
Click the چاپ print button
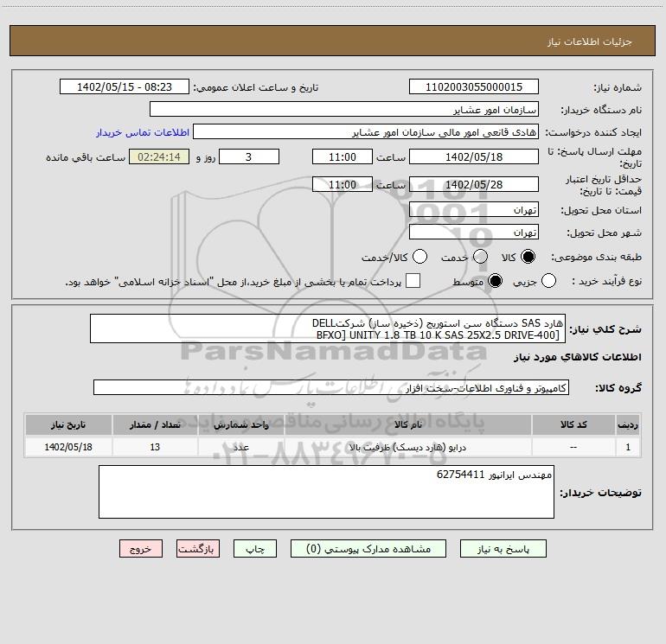tap(255, 549)
